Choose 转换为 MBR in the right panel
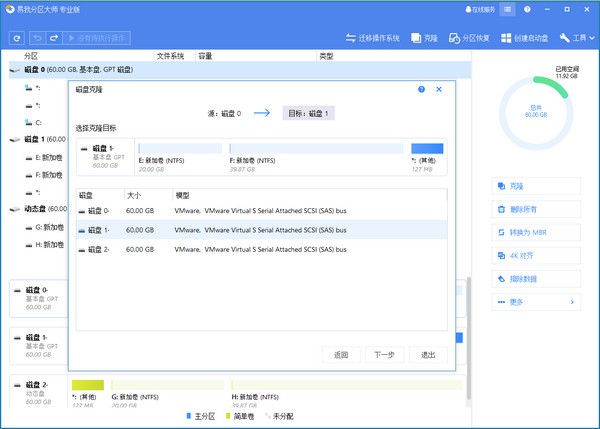The height and width of the screenshot is (429, 600). [536, 232]
